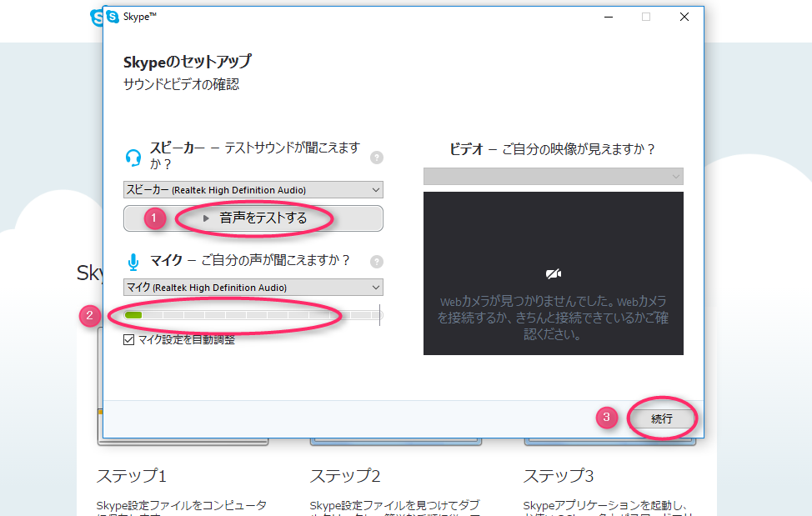
Task: Click the microphone help question mark icon
Action: pos(377,262)
